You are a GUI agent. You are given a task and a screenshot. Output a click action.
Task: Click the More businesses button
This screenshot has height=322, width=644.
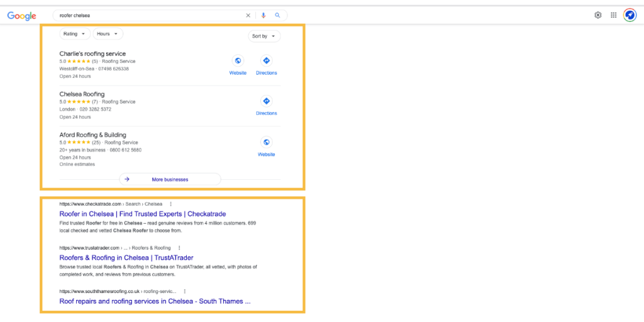click(170, 179)
